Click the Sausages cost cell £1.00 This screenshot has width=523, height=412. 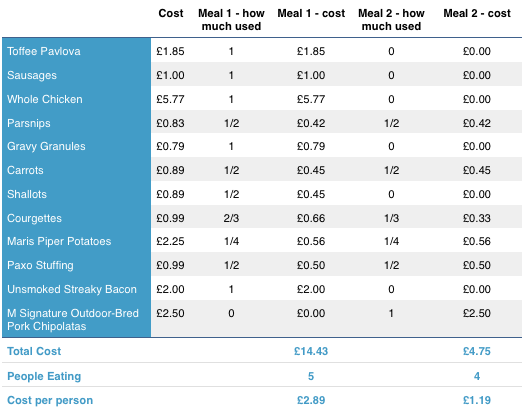pos(170,75)
